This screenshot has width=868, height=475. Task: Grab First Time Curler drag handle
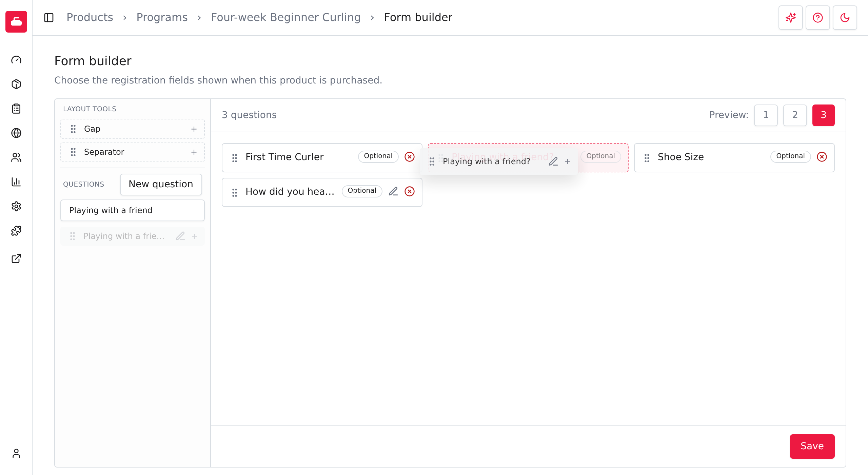click(235, 158)
